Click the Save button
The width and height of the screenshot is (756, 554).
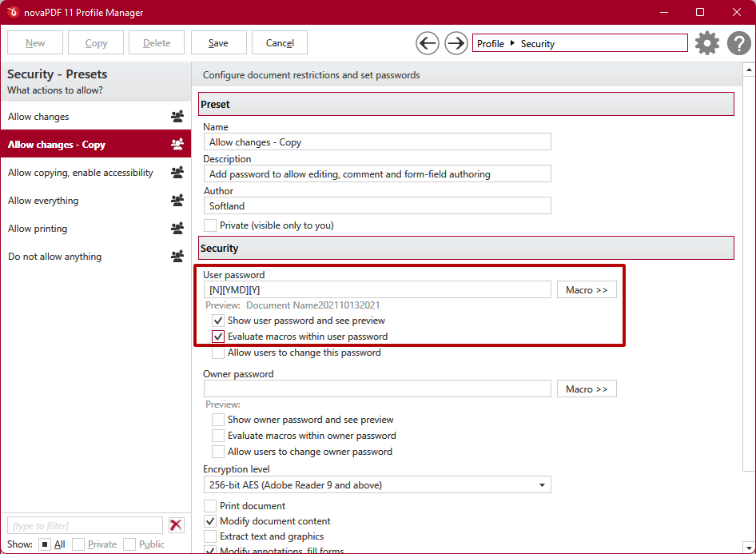[x=218, y=43]
